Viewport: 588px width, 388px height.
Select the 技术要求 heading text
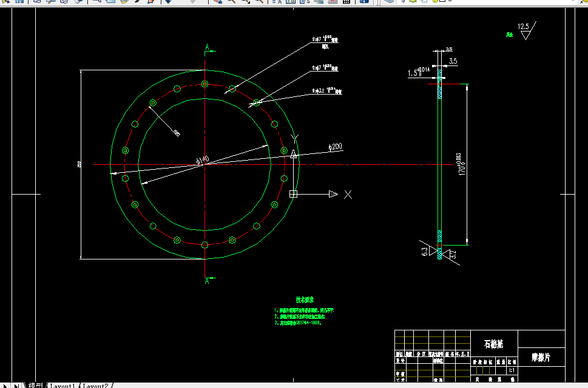click(305, 299)
